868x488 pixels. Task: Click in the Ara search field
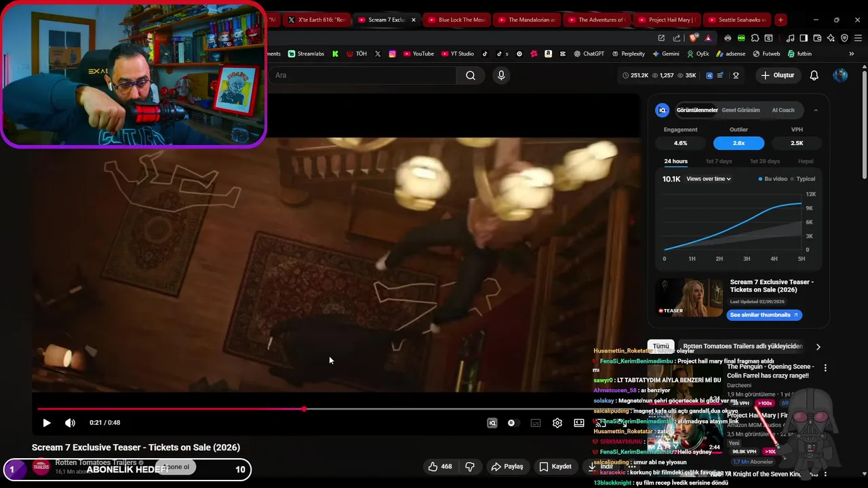point(363,75)
